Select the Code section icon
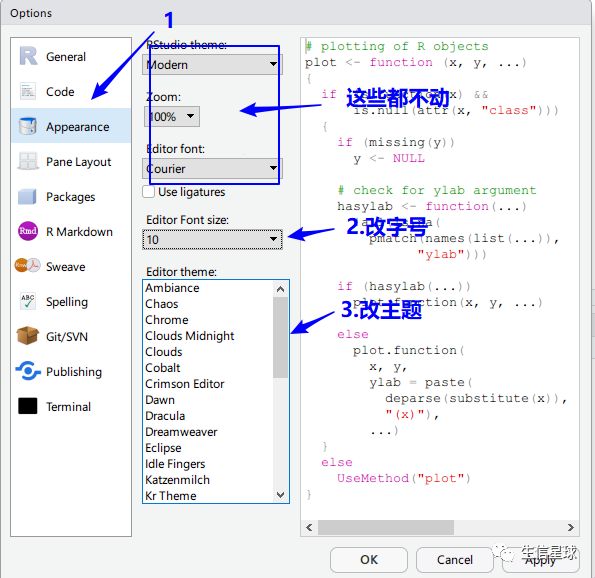This screenshot has height=578, width=595. pyautogui.click(x=28, y=91)
